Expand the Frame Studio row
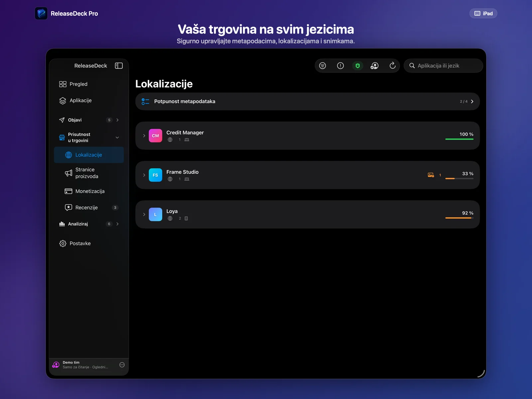Viewport: 532px width, 399px height. (144, 175)
